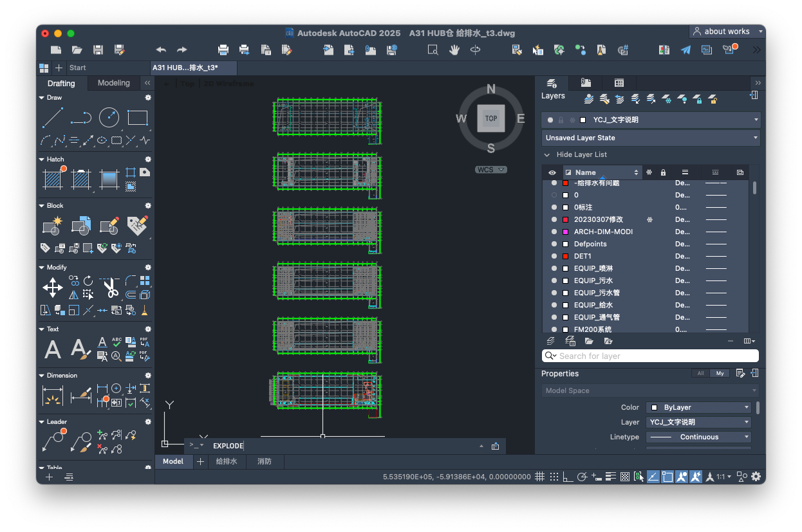Image resolution: width=802 pixels, height=532 pixels.
Task: Select the Line tool in Draw panel
Action: click(52, 118)
